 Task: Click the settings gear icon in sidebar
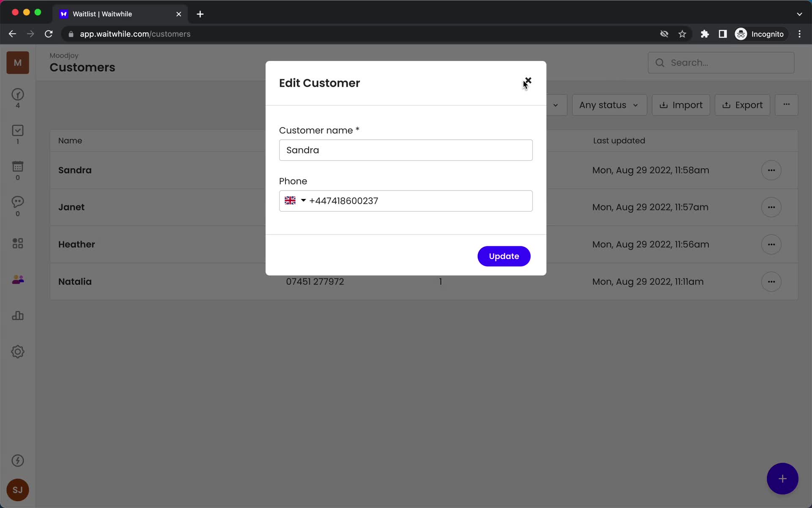[17, 352]
